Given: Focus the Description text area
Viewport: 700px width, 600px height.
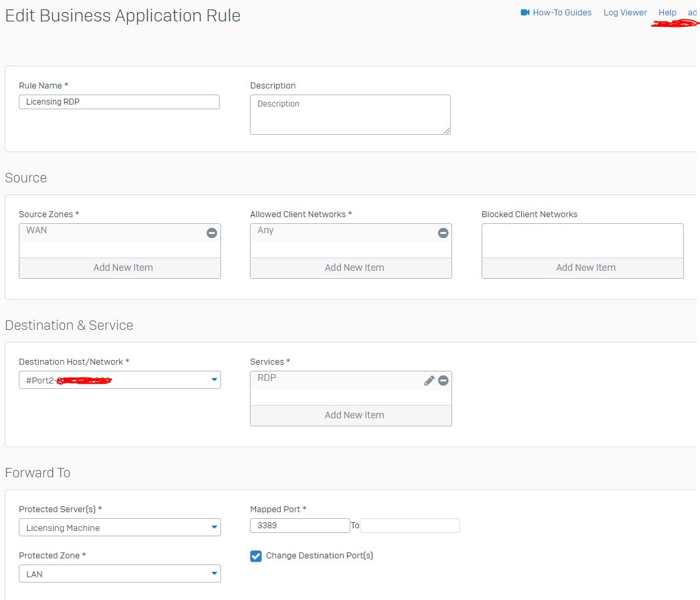Looking at the screenshot, I should pyautogui.click(x=350, y=115).
